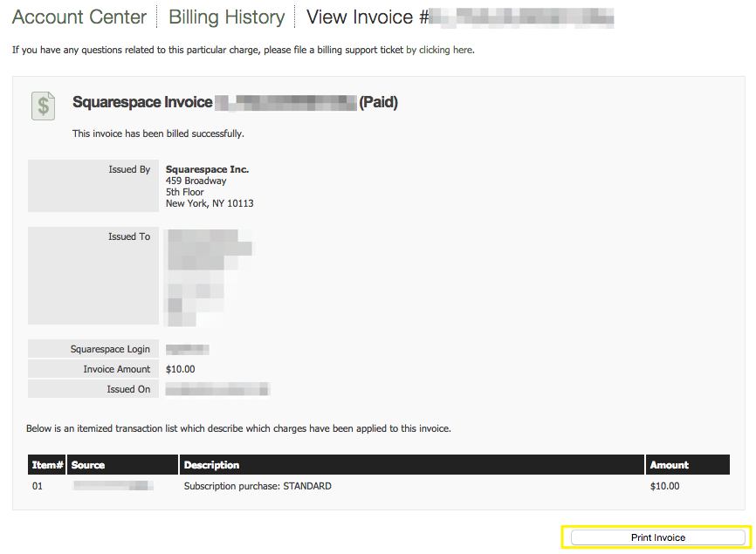Click the dollar sign invoice icon
This screenshot has width=756, height=554.
coord(43,106)
